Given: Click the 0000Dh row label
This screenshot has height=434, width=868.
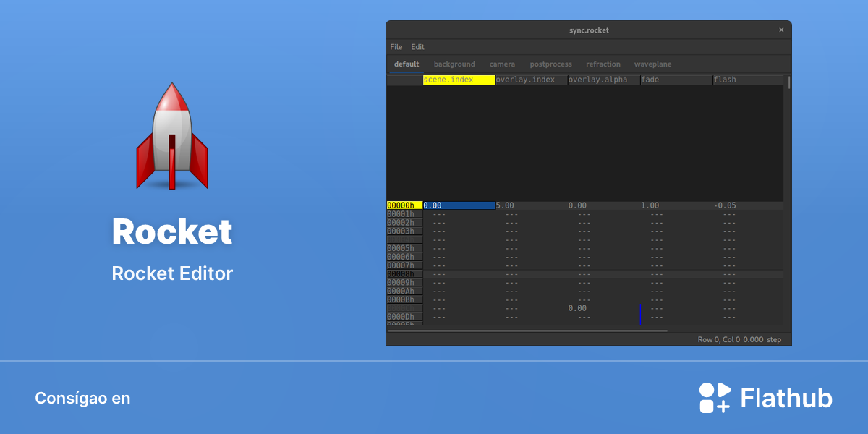Looking at the screenshot, I should tap(404, 317).
